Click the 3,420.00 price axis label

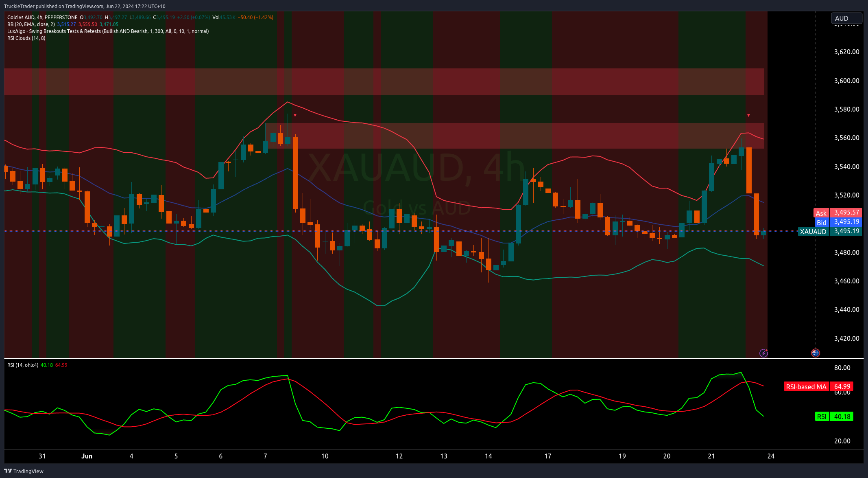coord(846,338)
